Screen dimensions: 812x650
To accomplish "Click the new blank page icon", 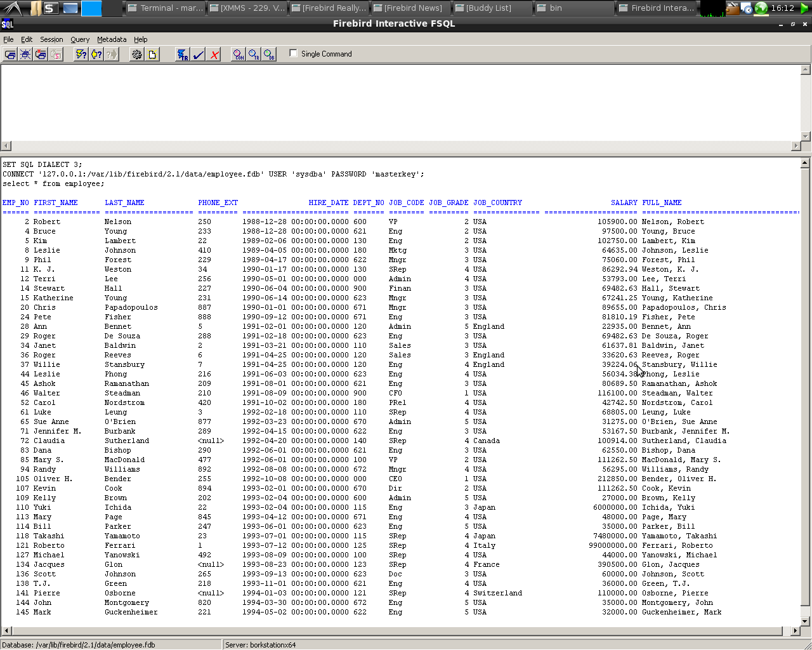I will click(x=152, y=55).
